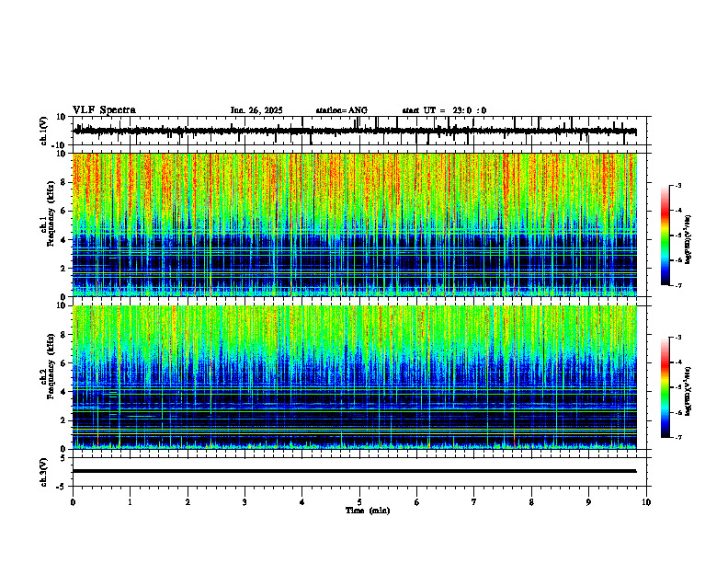Click the "VLF Spectra" title text
Viewport: 728px width, 563px height.
click(104, 110)
